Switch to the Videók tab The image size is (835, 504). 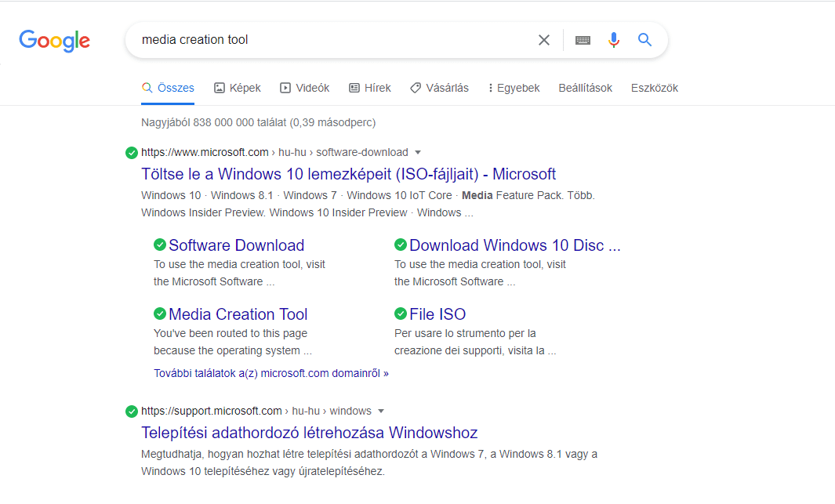coord(304,88)
